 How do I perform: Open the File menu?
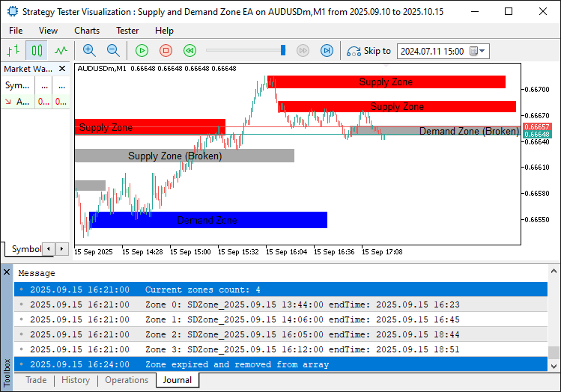(x=16, y=31)
